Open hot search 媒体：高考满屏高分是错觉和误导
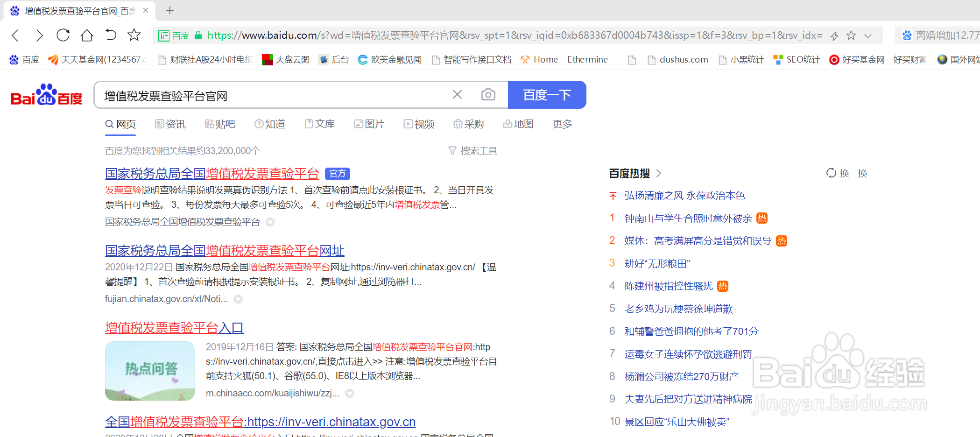 click(x=698, y=241)
